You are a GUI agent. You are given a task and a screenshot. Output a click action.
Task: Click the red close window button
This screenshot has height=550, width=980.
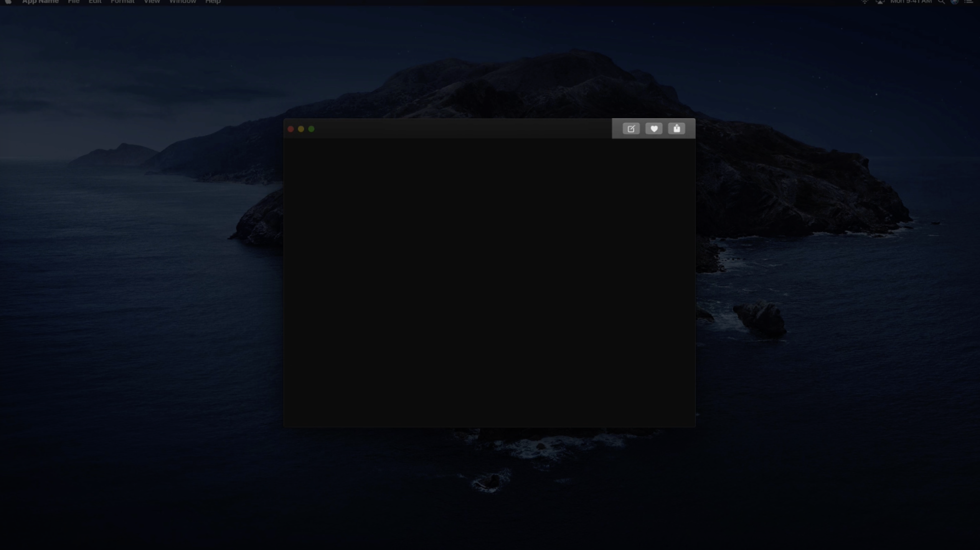pyautogui.click(x=290, y=129)
